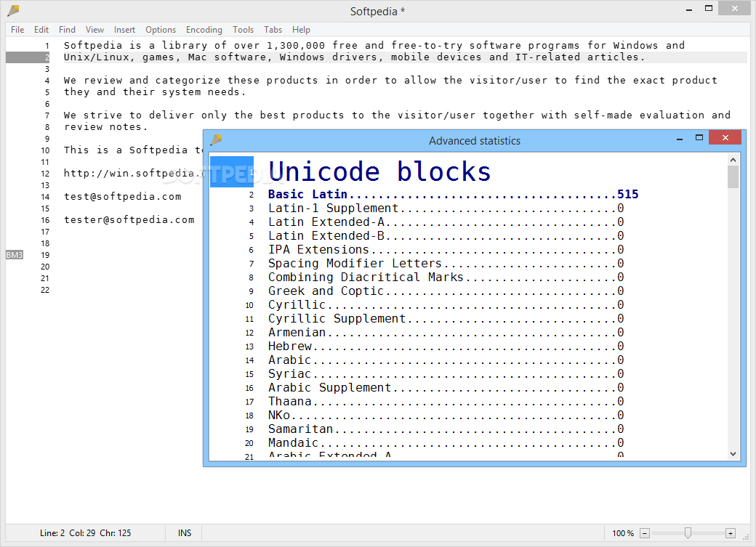Open the Find menu
Screen dimensions: 756x547
[x=67, y=29]
